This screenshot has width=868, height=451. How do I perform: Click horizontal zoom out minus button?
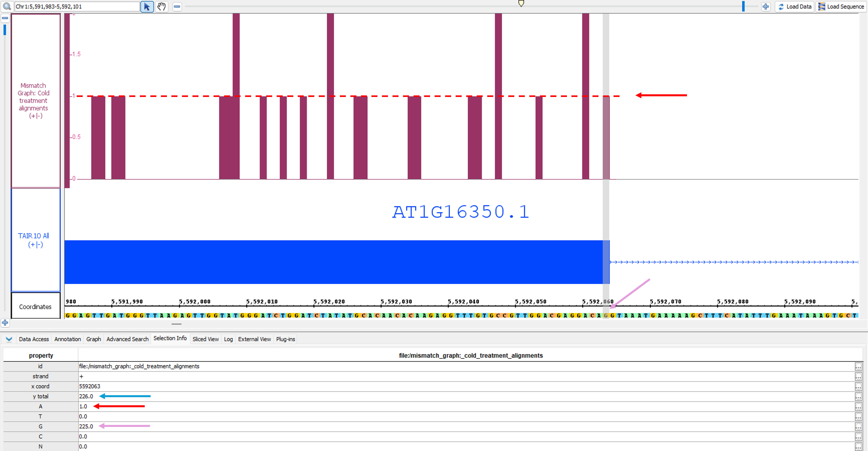tap(177, 6)
